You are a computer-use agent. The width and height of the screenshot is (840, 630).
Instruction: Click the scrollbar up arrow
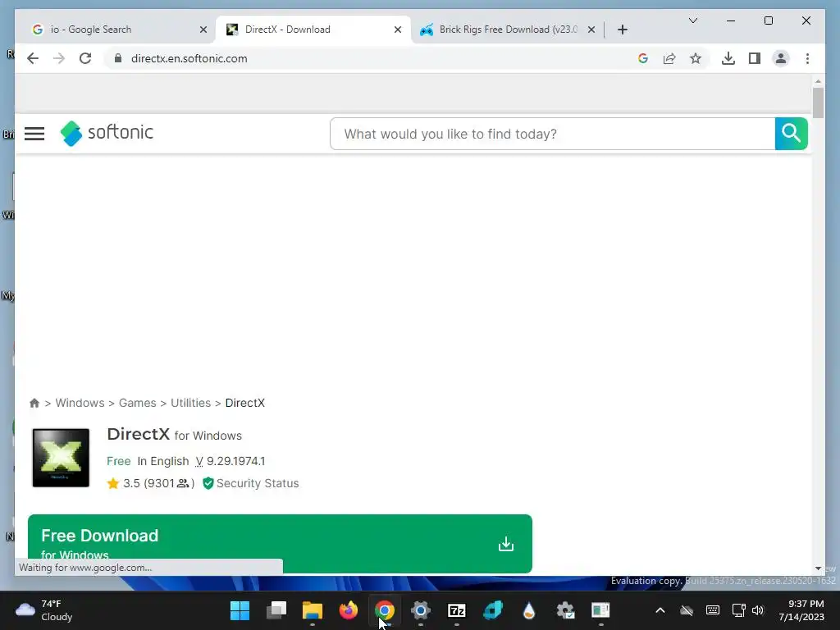818,81
